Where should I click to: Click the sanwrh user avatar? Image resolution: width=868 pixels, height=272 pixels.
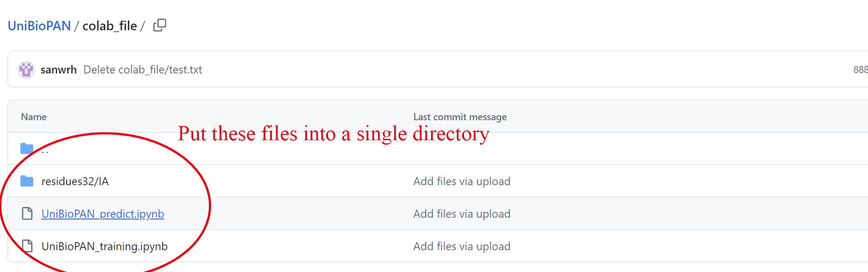[26, 70]
